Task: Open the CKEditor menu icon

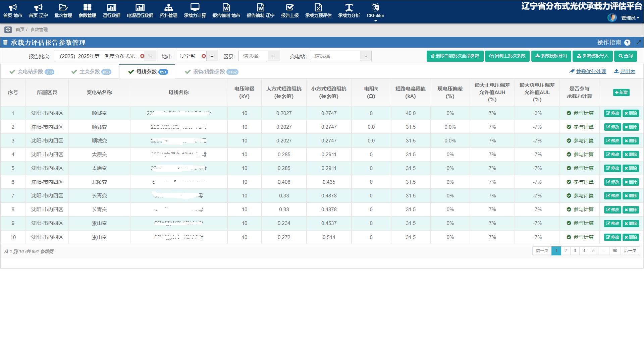Action: pyautogui.click(x=375, y=8)
